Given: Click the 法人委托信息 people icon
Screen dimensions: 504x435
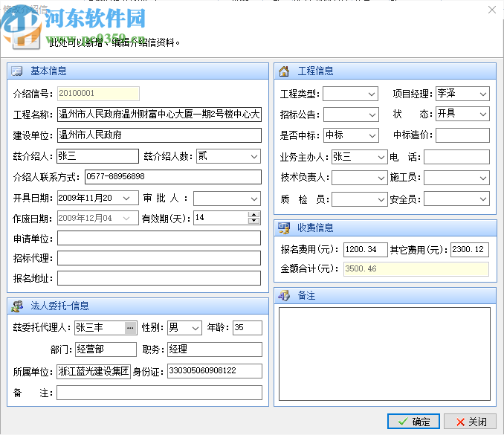Looking at the screenshot, I should [x=17, y=306].
